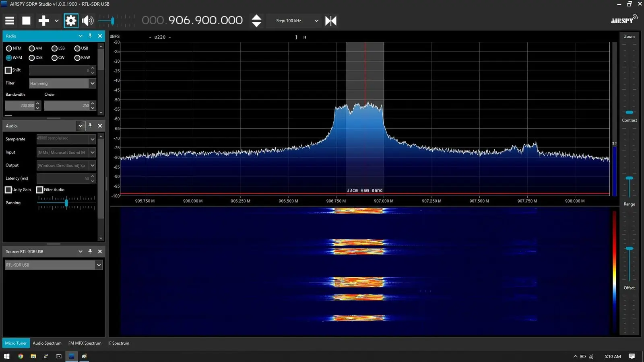The height and width of the screenshot is (362, 644).
Task: Adjust the Range slider handle
Action: click(630, 249)
